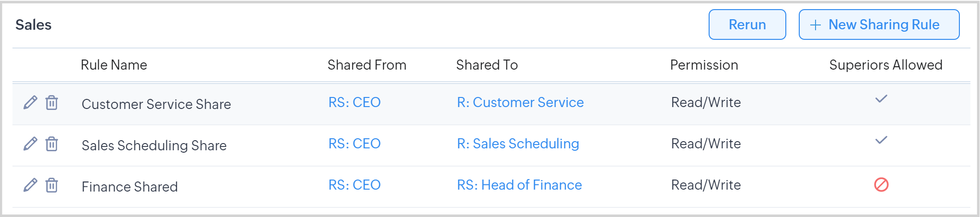Click superiors allowed checkmark for Customer Service

(x=881, y=99)
